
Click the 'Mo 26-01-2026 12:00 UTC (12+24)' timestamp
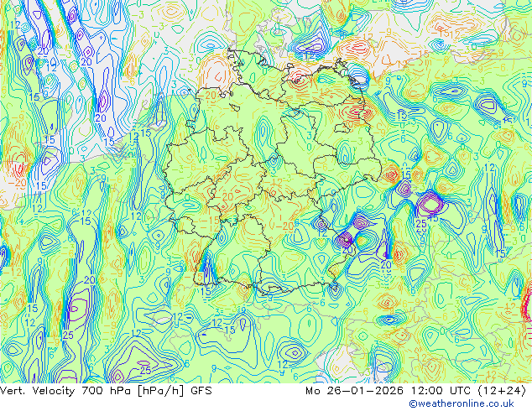415,391
